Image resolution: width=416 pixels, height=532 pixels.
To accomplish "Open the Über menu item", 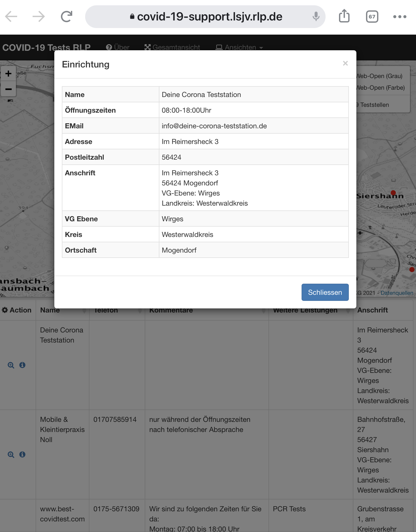I will [x=118, y=47].
